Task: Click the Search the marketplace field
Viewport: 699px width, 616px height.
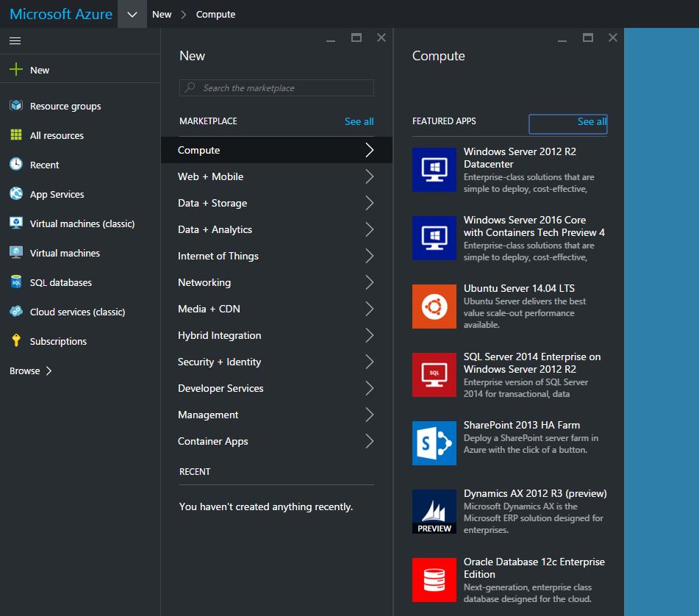Action: (276, 87)
